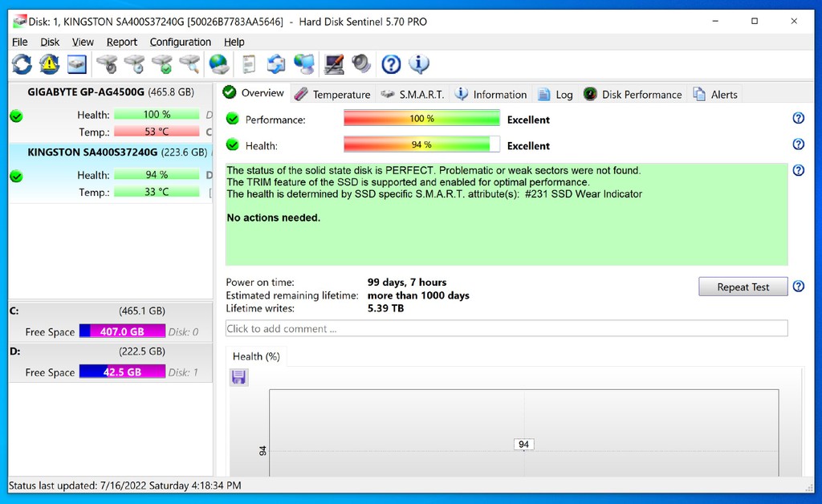Open the Report menu

(122, 42)
